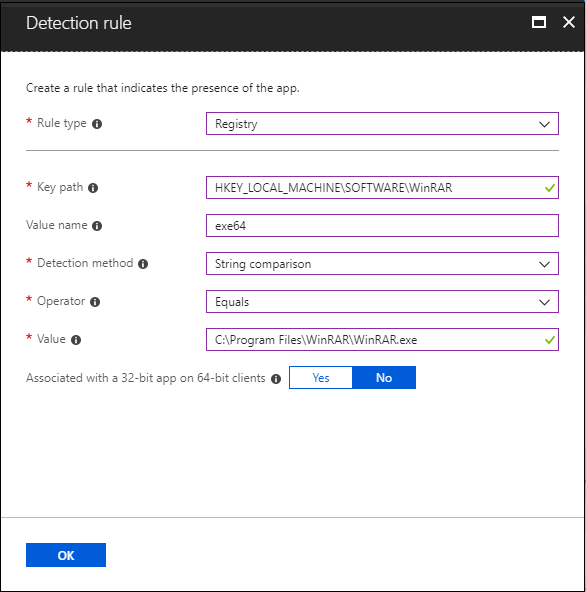The height and width of the screenshot is (592, 586).
Task: Click the info icon beside Value name
Action: point(97,226)
